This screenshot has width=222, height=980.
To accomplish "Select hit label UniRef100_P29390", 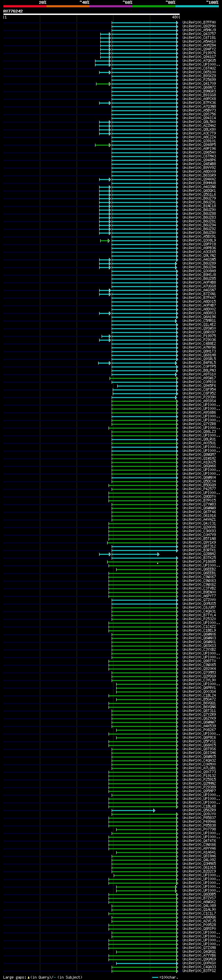I will pyautogui.click(x=199, y=397).
